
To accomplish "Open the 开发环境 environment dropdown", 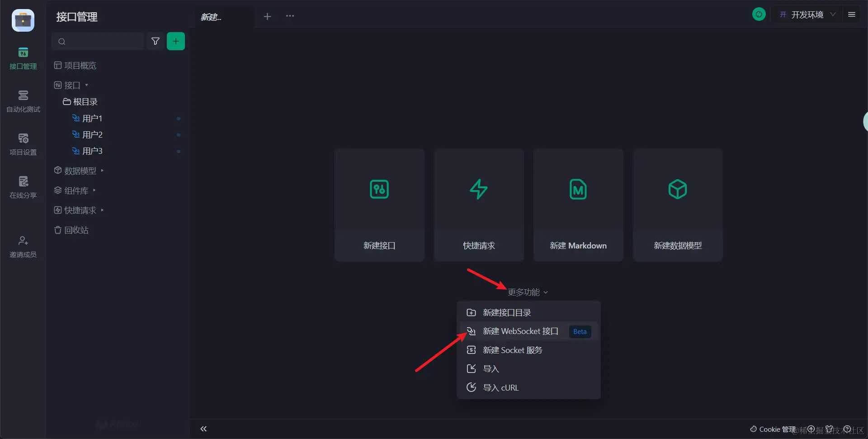I will pyautogui.click(x=807, y=14).
